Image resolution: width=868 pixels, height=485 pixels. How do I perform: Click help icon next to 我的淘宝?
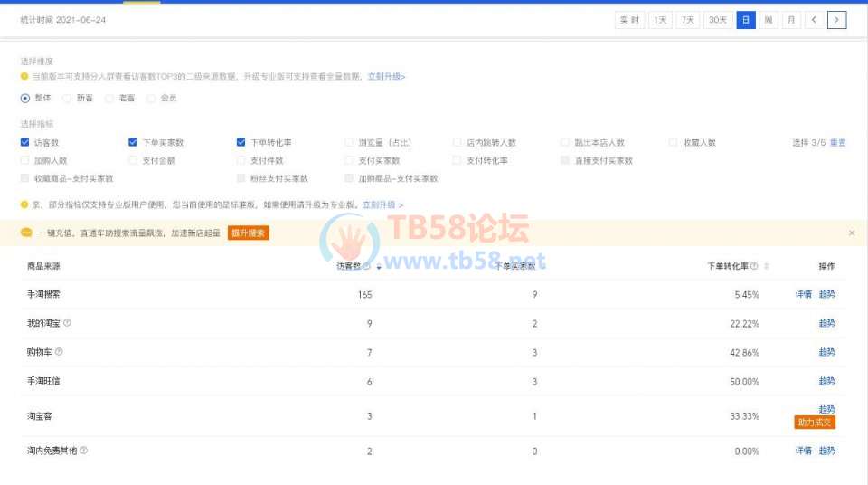coord(67,323)
